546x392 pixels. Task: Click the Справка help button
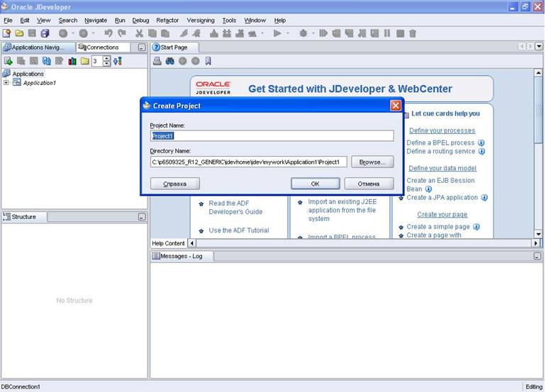[175, 184]
